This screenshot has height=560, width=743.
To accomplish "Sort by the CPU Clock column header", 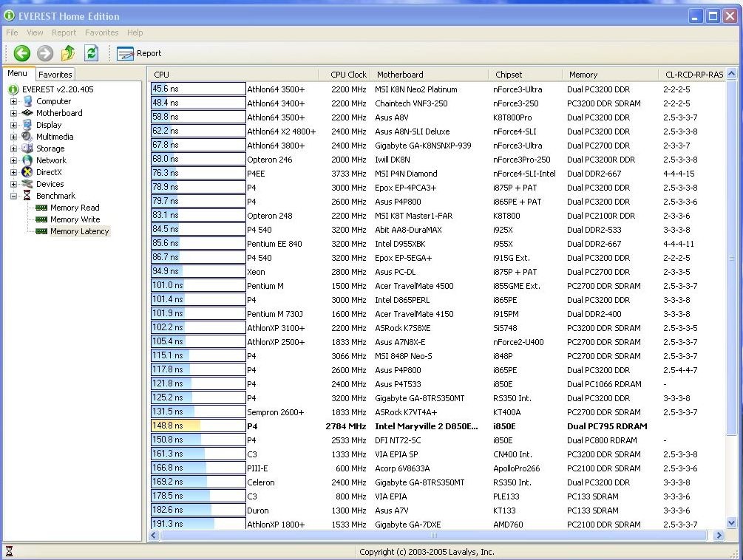I will pos(345,75).
